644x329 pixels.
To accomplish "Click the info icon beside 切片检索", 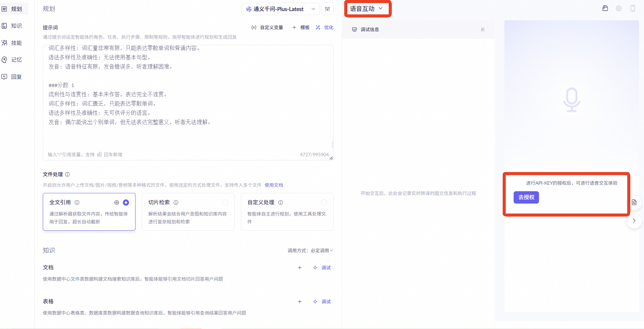I will 176,203.
